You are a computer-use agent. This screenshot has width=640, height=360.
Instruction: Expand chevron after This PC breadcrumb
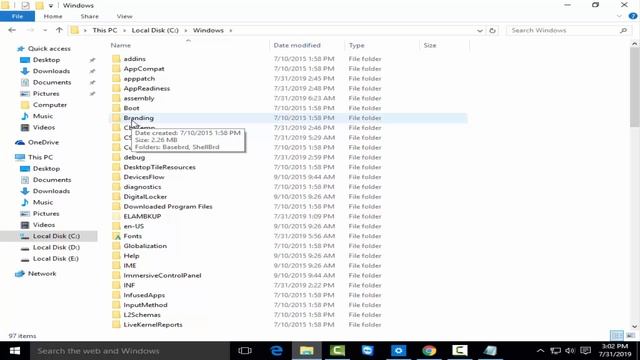124,31
